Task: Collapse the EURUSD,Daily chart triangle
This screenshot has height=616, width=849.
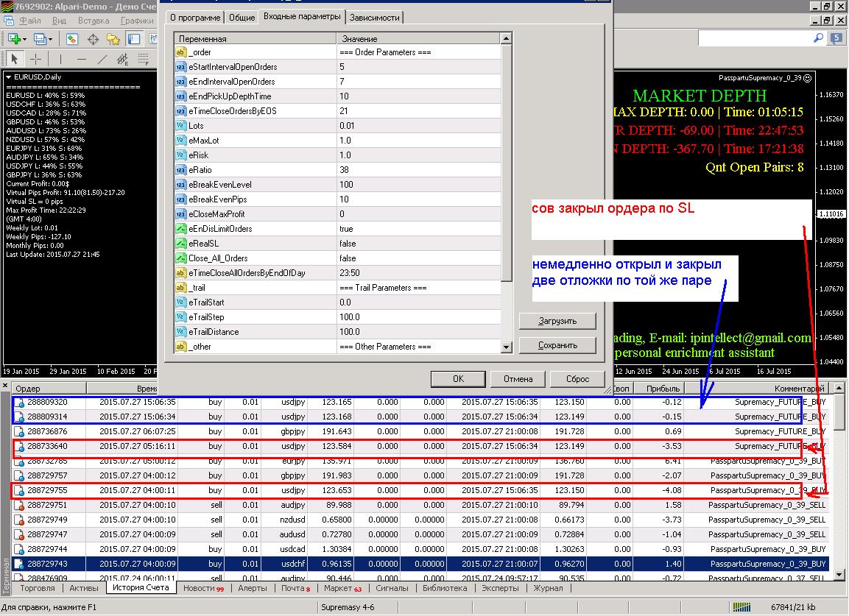Action: click(9, 77)
